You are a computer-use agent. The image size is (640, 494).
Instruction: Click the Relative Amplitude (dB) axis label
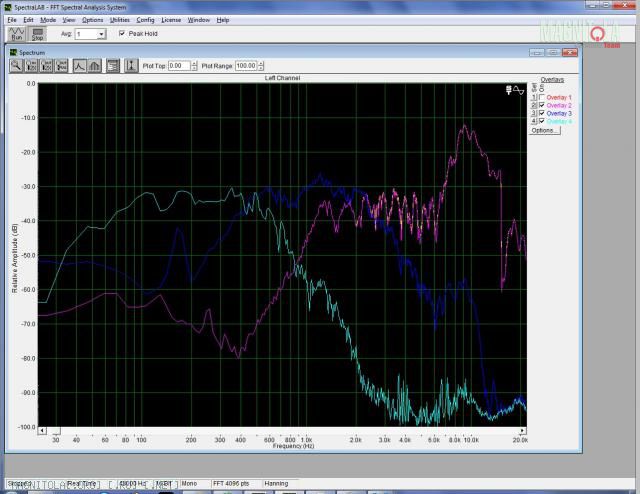tap(15, 258)
